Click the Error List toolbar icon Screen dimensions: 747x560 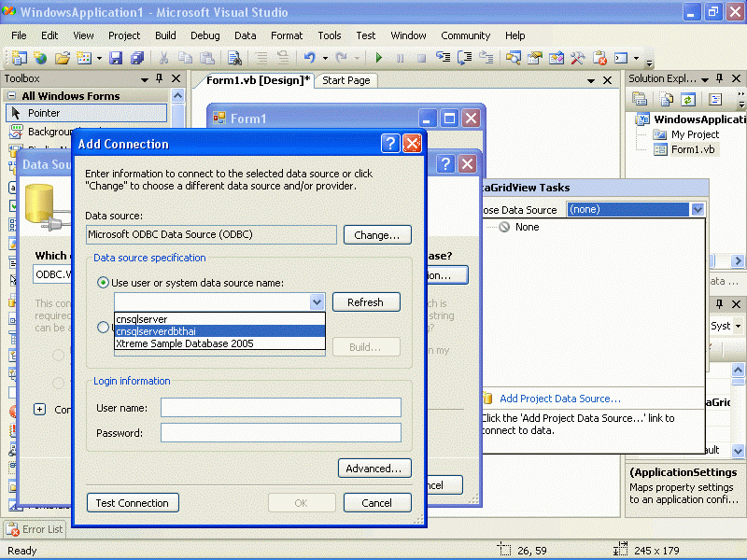(x=599, y=58)
